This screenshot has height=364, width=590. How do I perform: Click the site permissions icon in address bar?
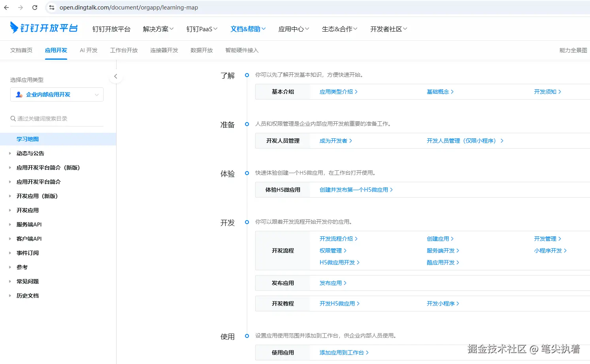(x=52, y=7)
